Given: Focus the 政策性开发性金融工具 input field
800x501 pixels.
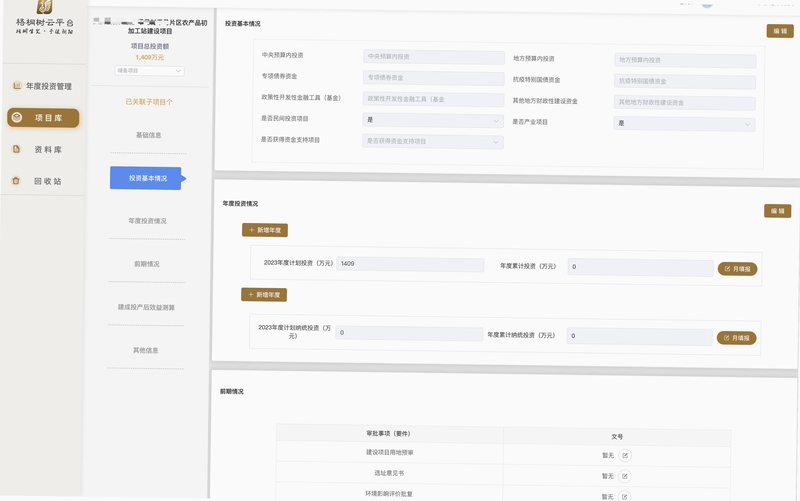Looking at the screenshot, I should 433,99.
